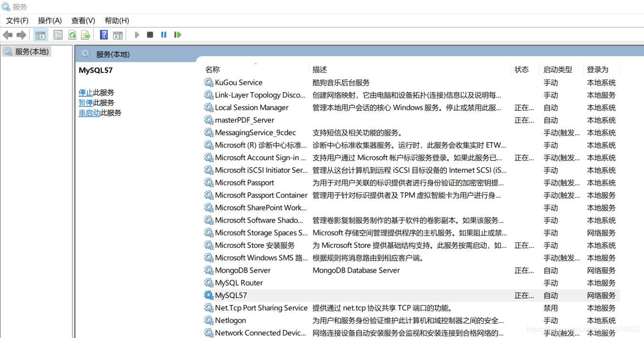Sort by the 登录为 column header

pos(598,70)
